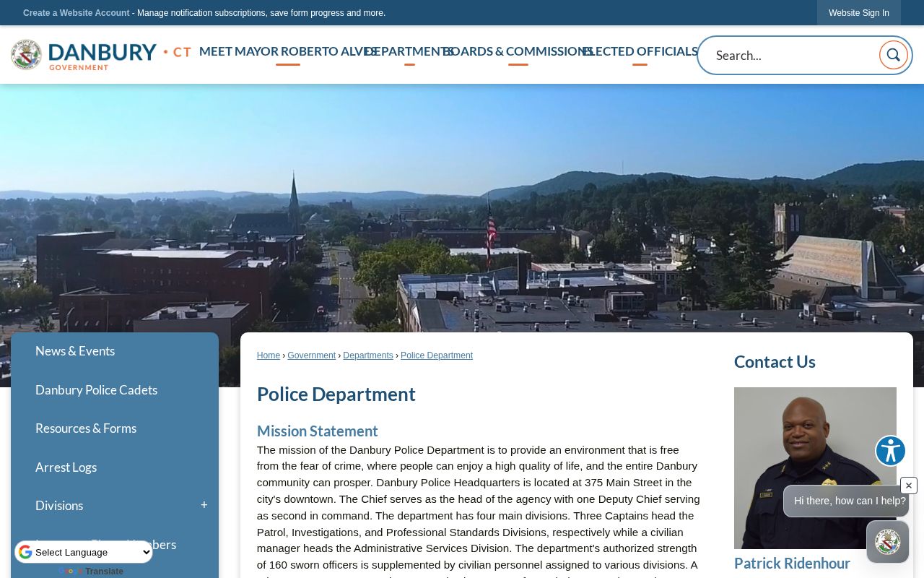Image resolution: width=924 pixels, height=578 pixels.
Task: Expand the Divisions sidebar submenu
Action: 204,506
